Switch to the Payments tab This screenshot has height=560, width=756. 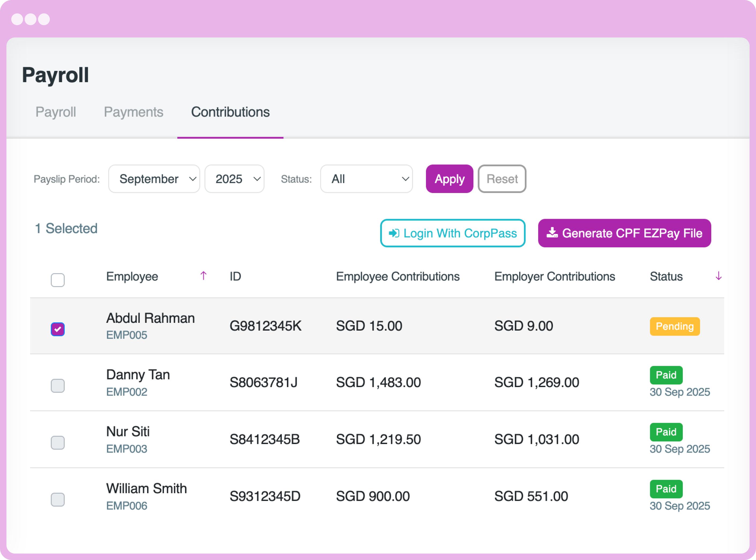[134, 112]
